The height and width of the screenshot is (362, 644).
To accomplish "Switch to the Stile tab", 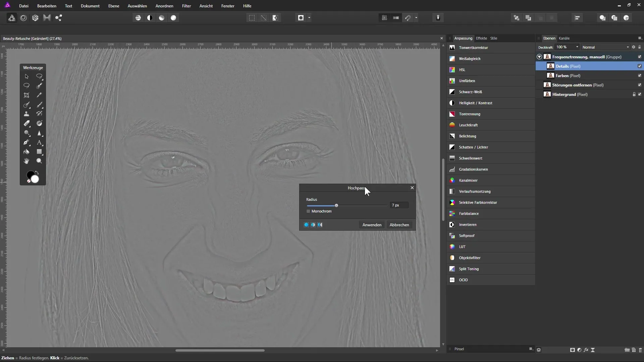I will pyautogui.click(x=494, y=38).
